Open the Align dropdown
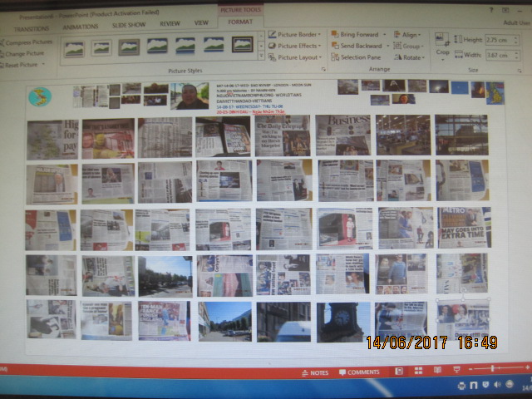This screenshot has width=532, height=399. (407, 35)
